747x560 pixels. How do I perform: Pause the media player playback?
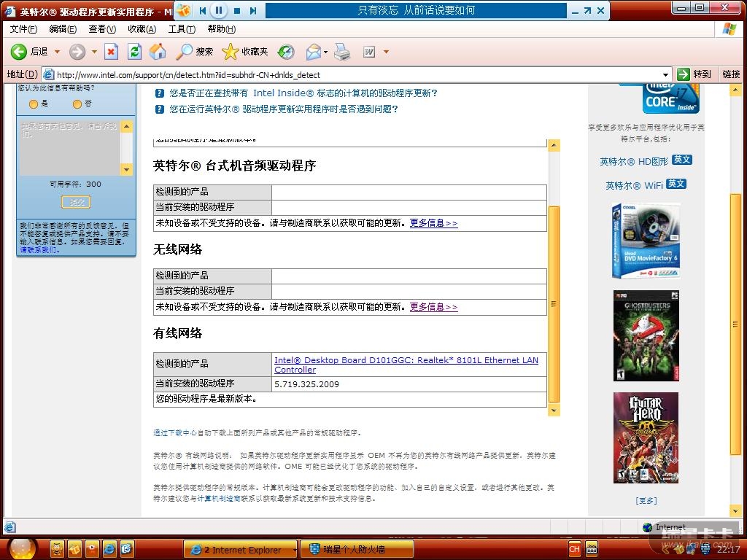coord(219,10)
